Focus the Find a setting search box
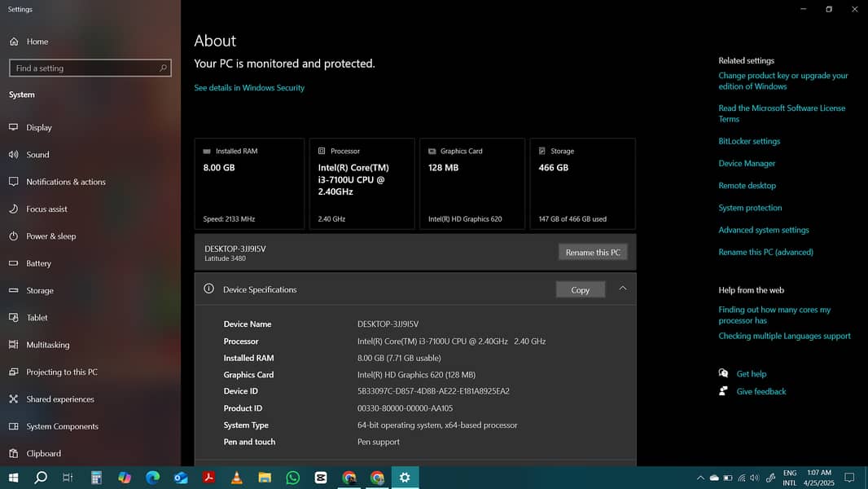Screen dimensions: 868x489 tap(90, 68)
